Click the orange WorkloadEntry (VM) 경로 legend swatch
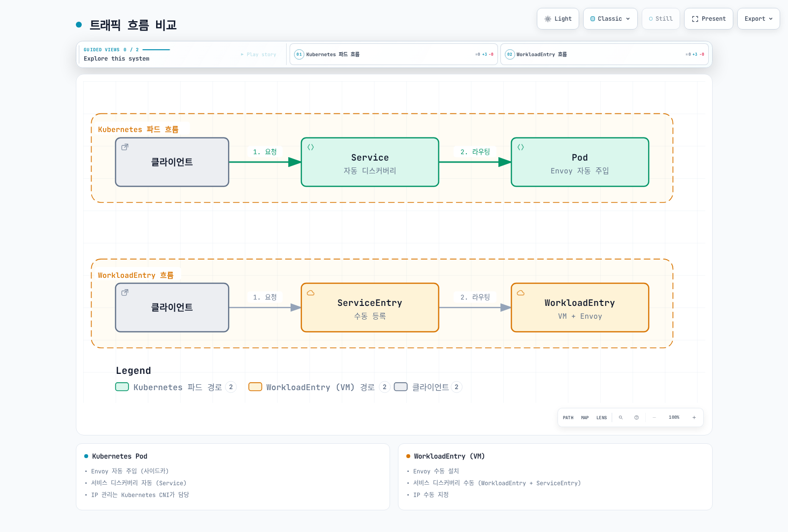Screen dimensions: 788x532 [x=255, y=387]
